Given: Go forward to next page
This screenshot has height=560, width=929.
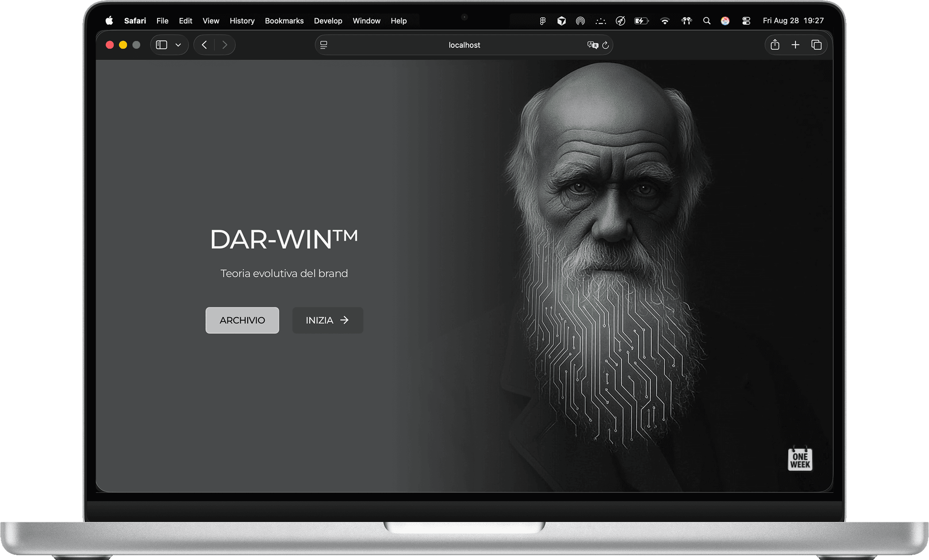Looking at the screenshot, I should 225,45.
